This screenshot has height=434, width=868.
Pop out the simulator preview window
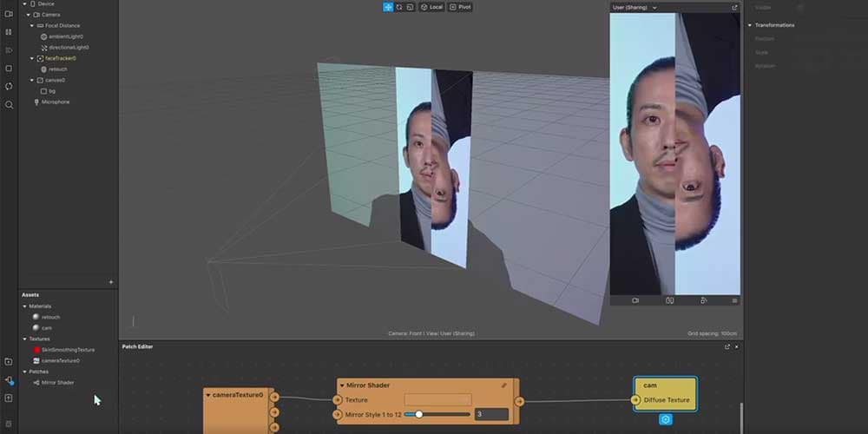click(x=734, y=8)
